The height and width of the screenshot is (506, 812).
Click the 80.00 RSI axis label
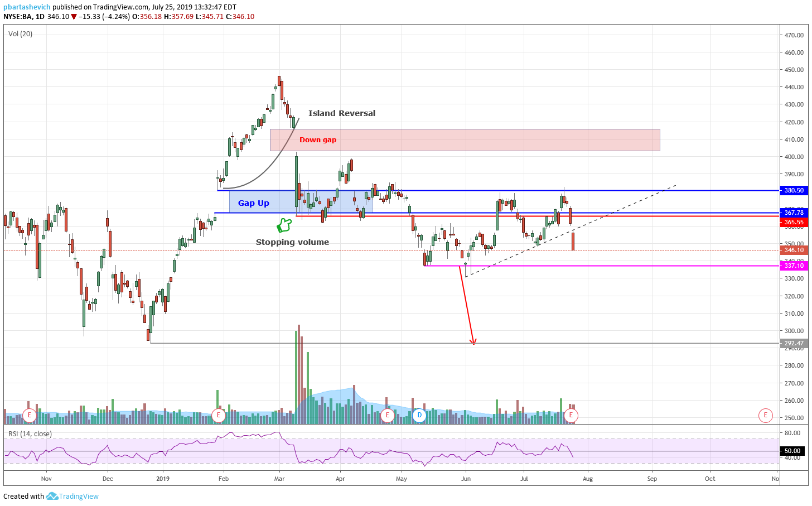click(x=792, y=433)
